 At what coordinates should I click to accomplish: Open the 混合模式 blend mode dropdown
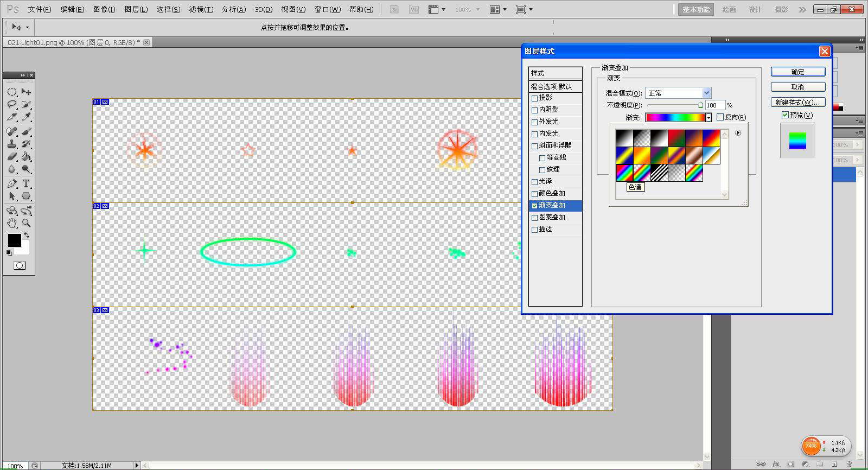pos(678,93)
